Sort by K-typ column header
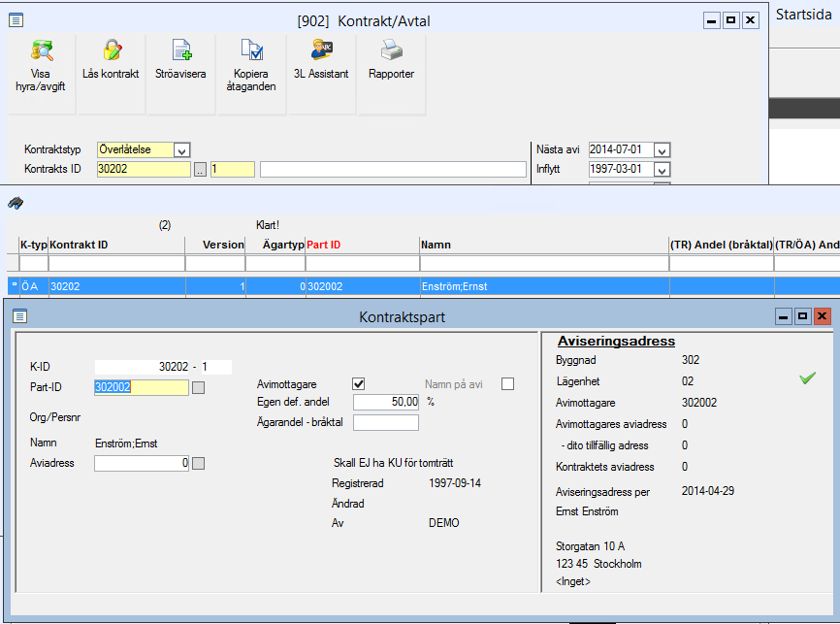 click(33, 245)
